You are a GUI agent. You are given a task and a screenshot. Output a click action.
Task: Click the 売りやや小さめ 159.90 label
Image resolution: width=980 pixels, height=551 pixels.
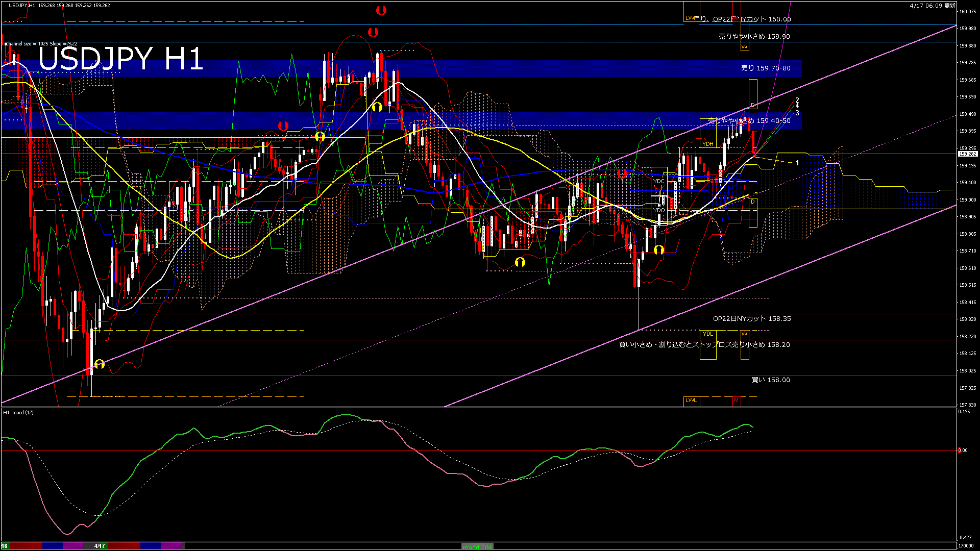[x=754, y=36]
